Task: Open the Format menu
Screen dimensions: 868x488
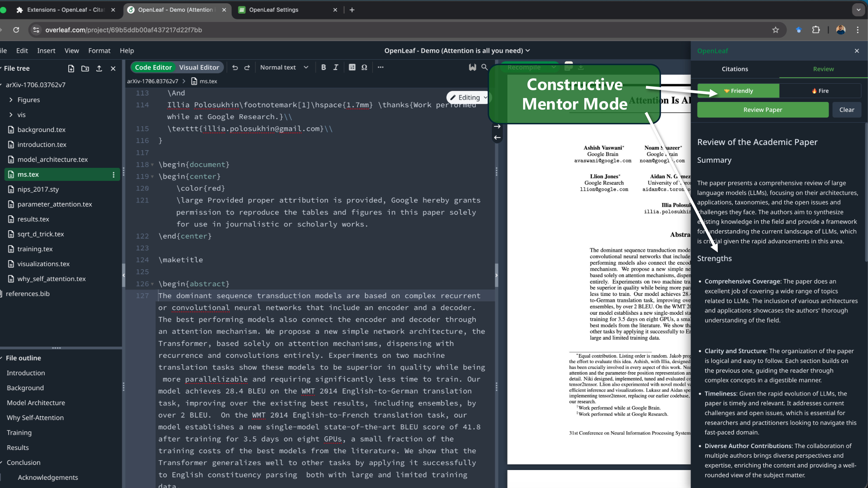Action: coord(99,51)
